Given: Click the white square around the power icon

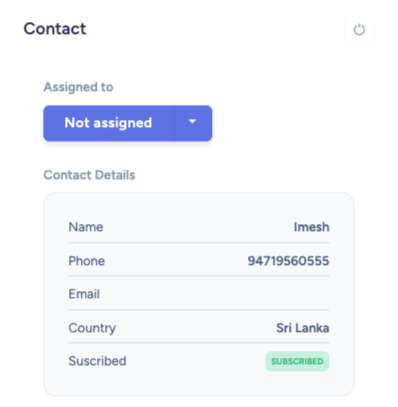Looking at the screenshot, I should 359,29.
